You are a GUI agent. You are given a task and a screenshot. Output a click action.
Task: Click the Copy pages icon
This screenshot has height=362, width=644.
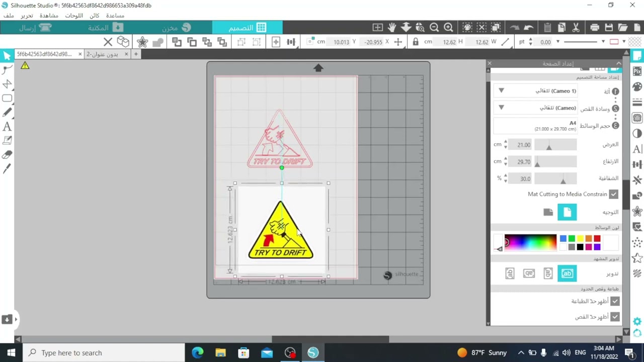point(561,28)
